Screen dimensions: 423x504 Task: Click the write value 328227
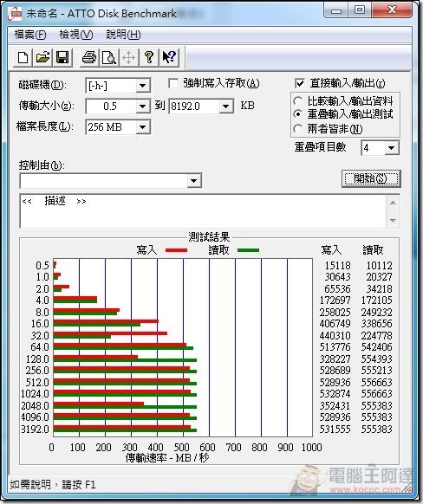335,359
